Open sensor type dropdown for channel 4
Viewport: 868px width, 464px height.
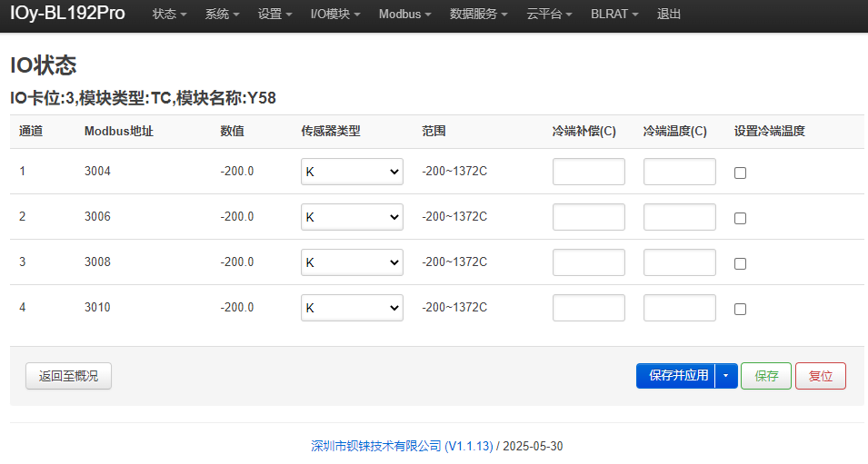(x=352, y=308)
